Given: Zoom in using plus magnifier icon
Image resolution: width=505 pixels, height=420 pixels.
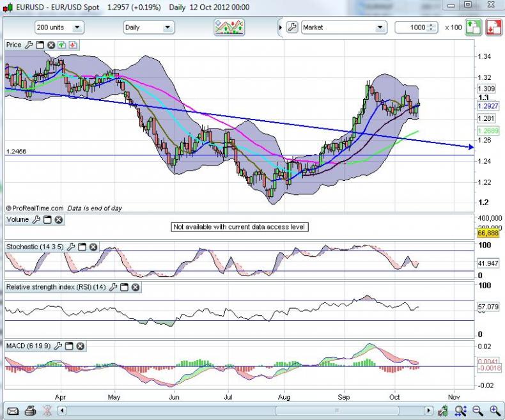Looking at the screenshot, I should [495, 410].
